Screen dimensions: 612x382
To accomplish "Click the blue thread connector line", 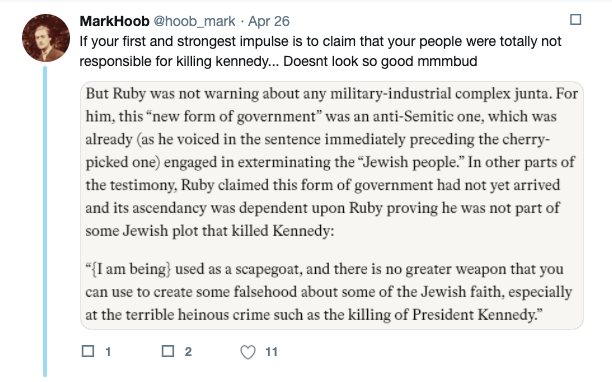I will click(x=45, y=221).
